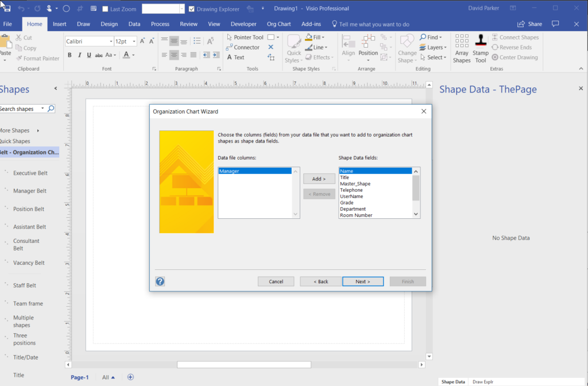The image size is (588, 386).
Task: Disable the Drawing Explorer checkbox
Action: tap(191, 9)
